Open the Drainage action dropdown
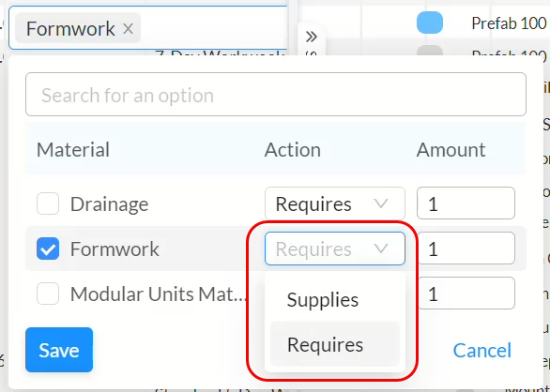550x392 pixels. 335,204
